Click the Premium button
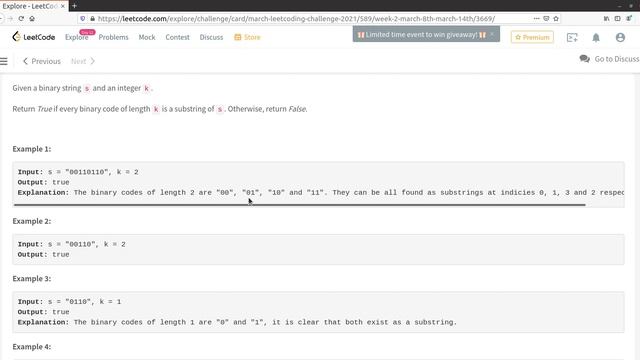 pos(532,37)
